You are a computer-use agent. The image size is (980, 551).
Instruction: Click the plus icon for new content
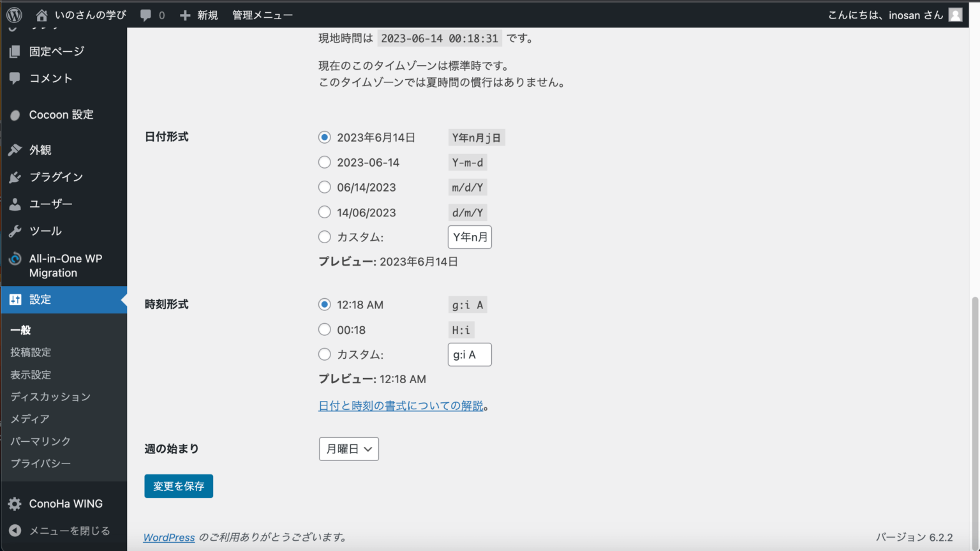pyautogui.click(x=185, y=15)
